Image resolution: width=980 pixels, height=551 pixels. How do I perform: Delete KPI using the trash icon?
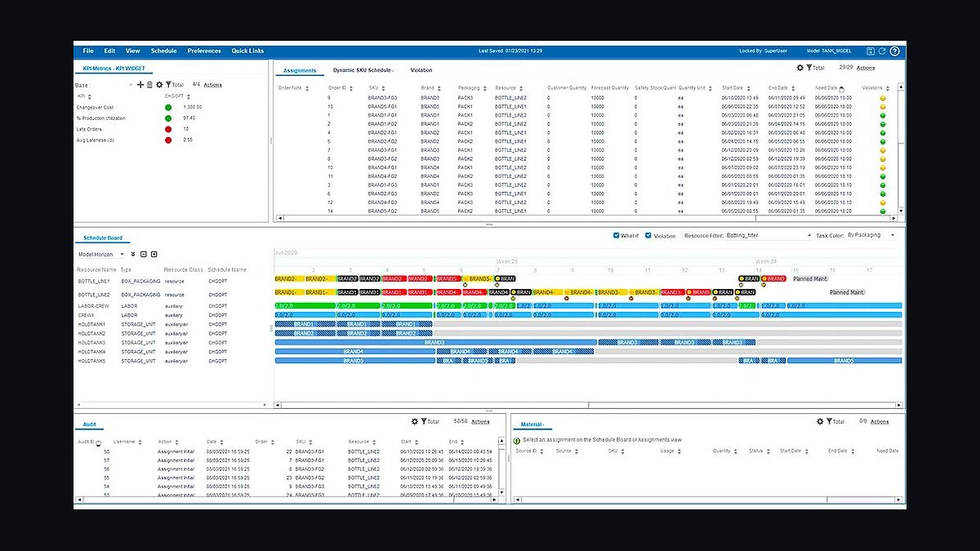(x=149, y=84)
